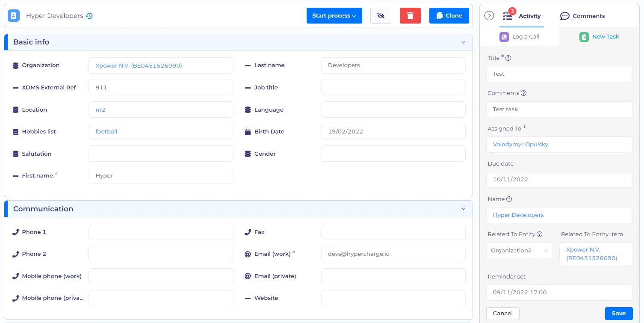The image size is (644, 323).
Task: Select the Log a Call tab
Action: pos(520,37)
